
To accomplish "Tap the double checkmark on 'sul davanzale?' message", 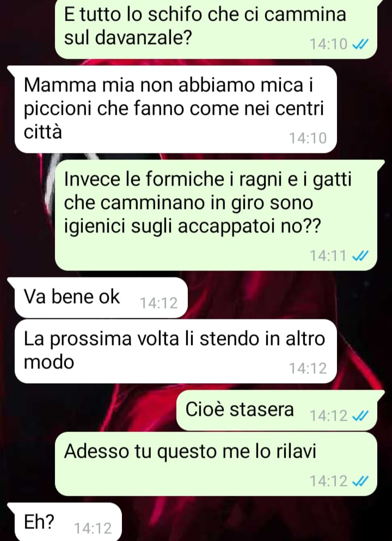I will coord(360,44).
